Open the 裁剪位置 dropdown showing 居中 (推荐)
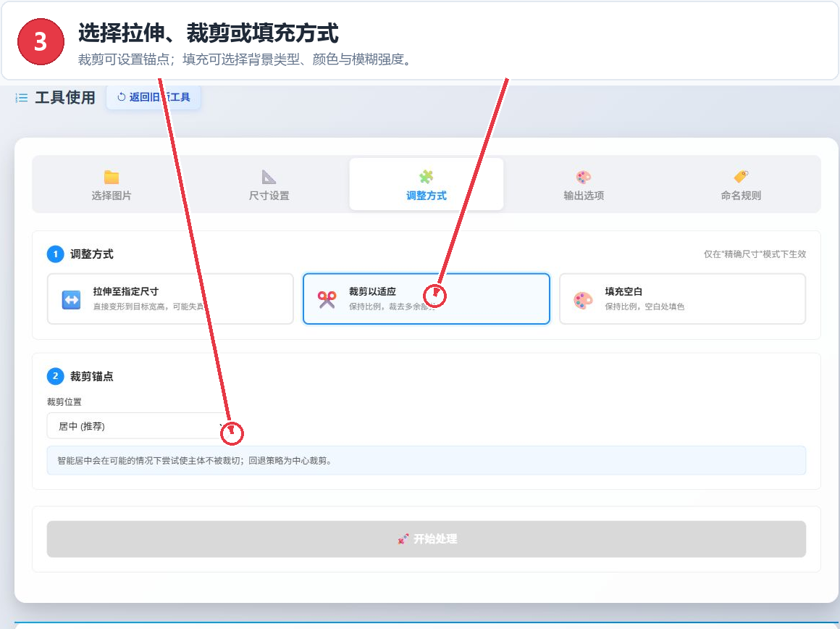 tap(138, 426)
